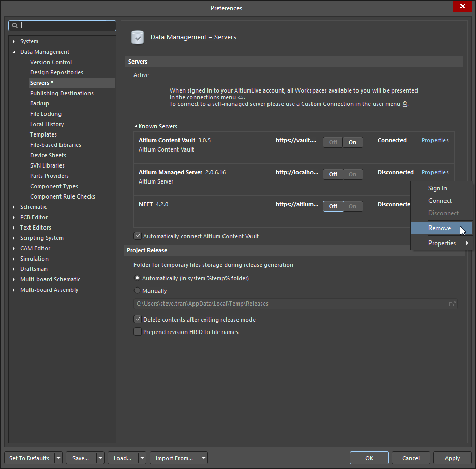
Task: Open the Load dropdown arrow
Action: [142, 458]
